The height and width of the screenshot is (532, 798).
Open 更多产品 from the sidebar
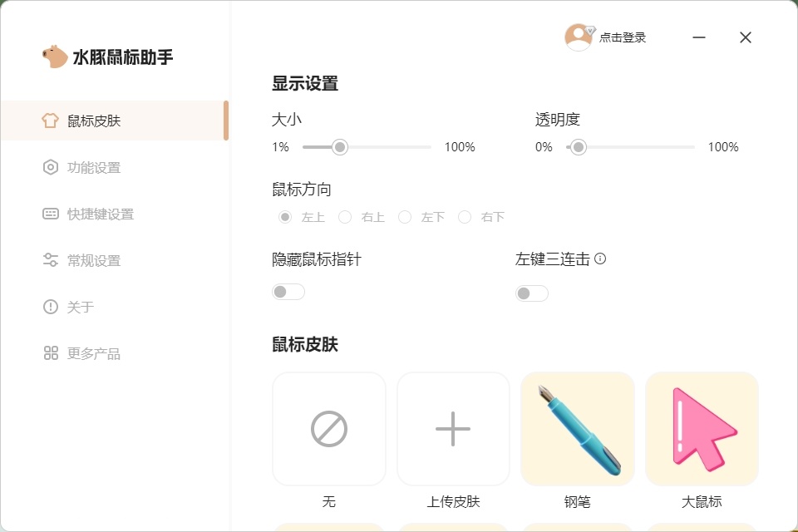tap(94, 353)
